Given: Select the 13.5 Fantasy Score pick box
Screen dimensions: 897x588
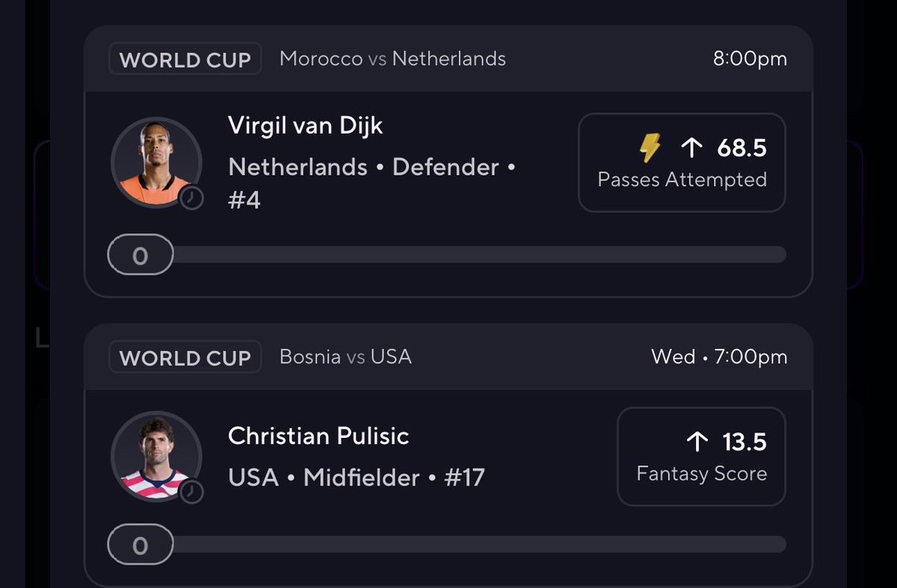Looking at the screenshot, I should 701,457.
